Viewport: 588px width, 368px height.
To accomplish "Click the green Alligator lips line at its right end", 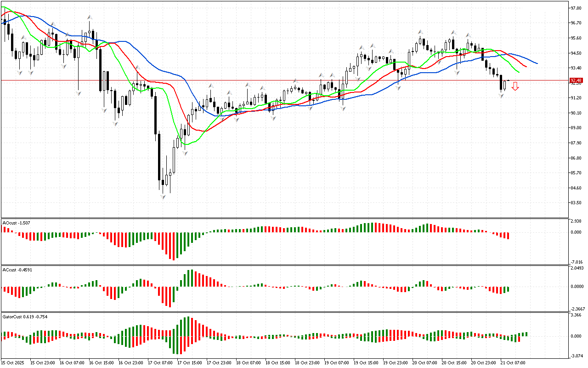I will click(519, 72).
